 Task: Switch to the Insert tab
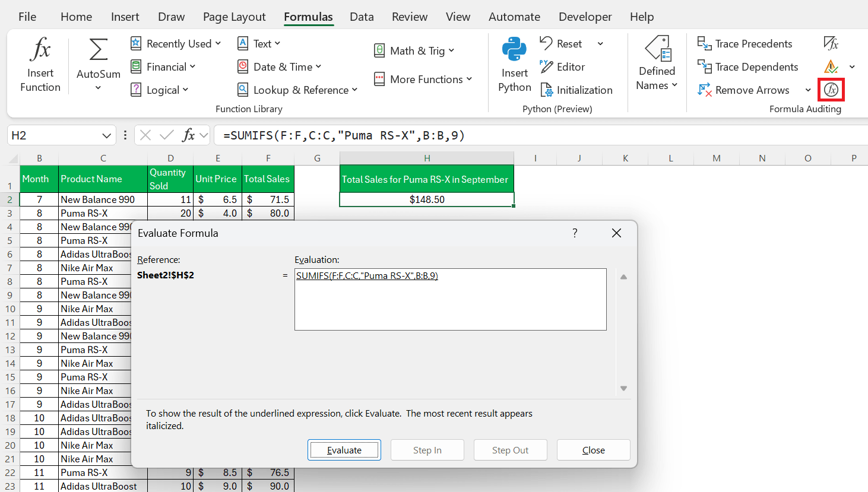125,17
